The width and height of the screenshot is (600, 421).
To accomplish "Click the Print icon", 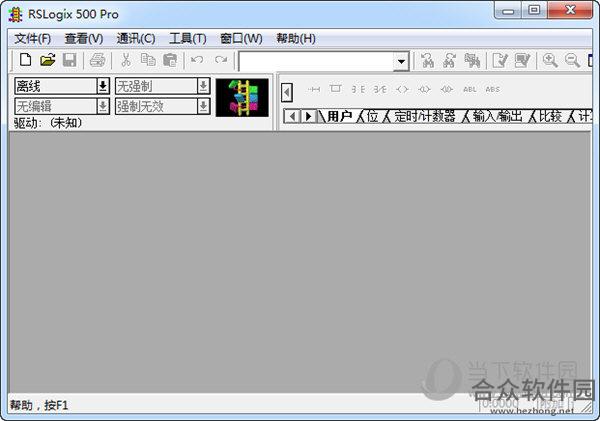I will tap(97, 60).
